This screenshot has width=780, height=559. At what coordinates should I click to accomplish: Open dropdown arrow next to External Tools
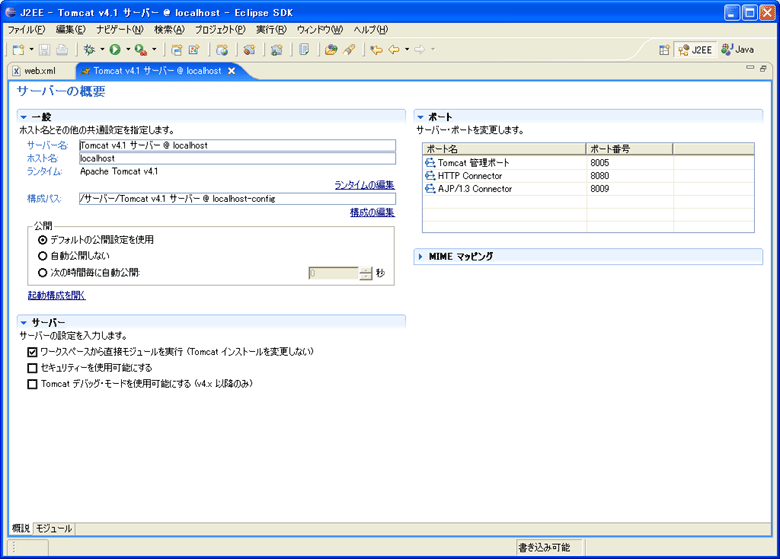(x=154, y=49)
